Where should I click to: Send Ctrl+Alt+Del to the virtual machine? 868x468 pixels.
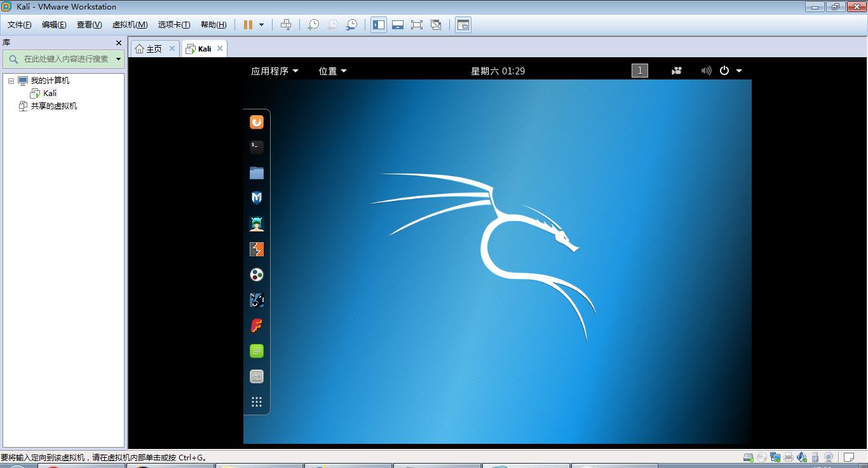click(x=286, y=25)
